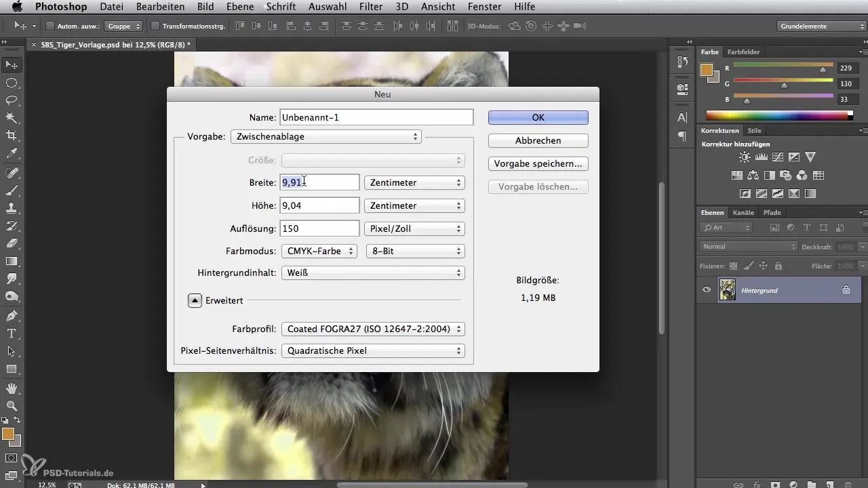Switch to the Stile tab

[x=754, y=130]
